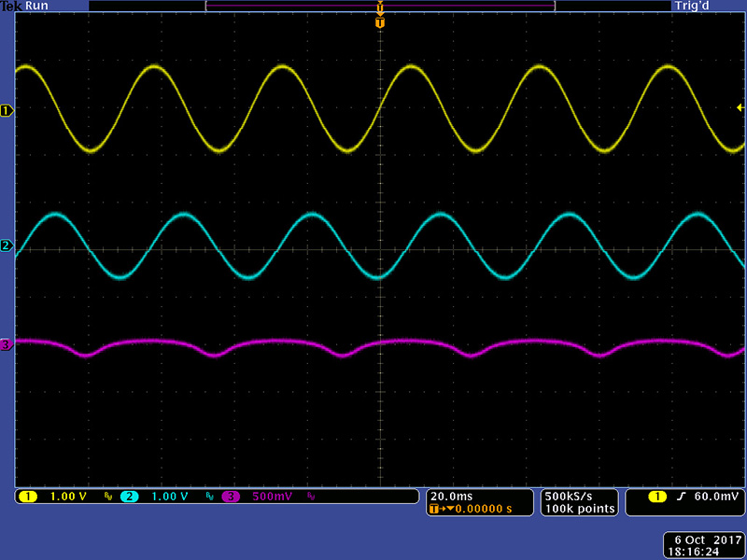Image resolution: width=747 pixels, height=560 pixels.
Task: Click the trigger level arrow on right edge
Action: pyautogui.click(x=740, y=108)
